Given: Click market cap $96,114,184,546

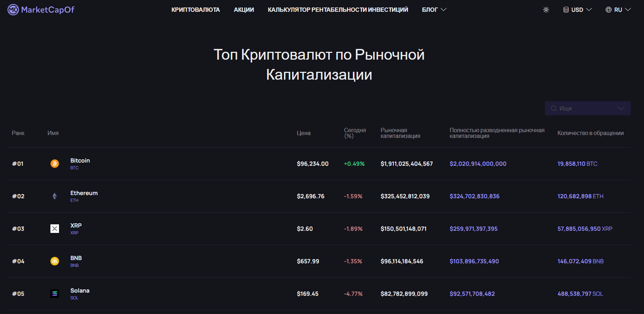Looking at the screenshot, I should click(402, 261).
